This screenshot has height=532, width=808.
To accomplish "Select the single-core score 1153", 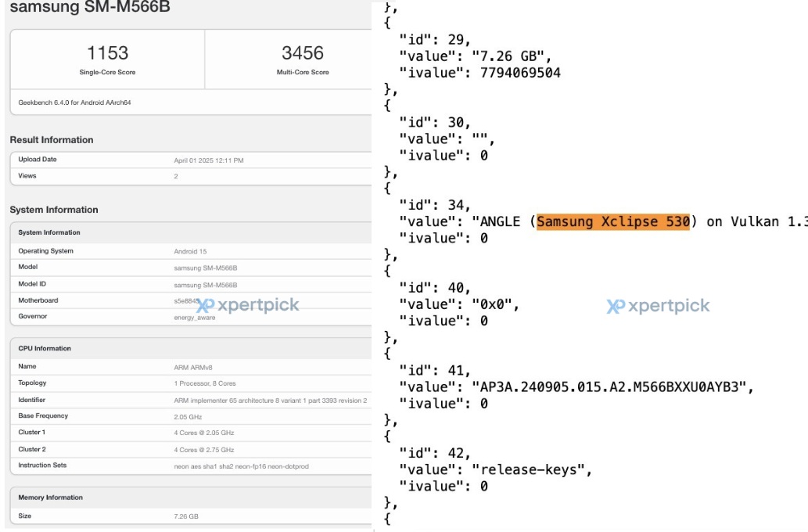I will tap(107, 53).
